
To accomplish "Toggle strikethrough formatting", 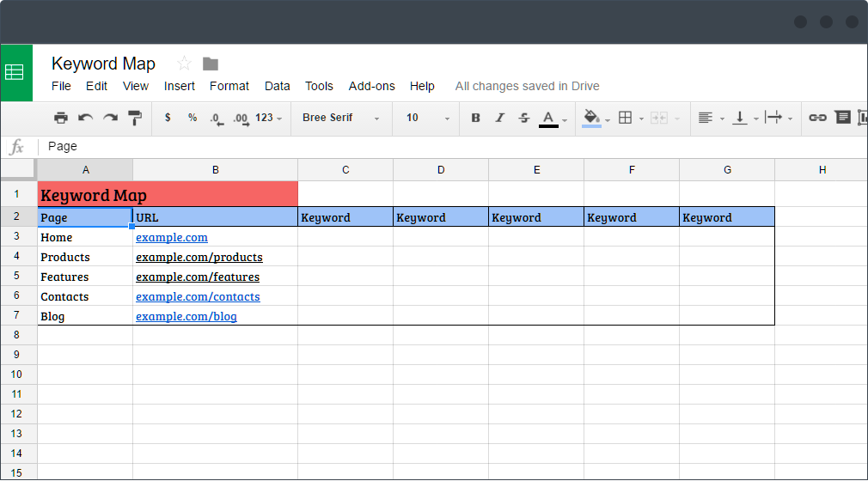I will pos(524,118).
